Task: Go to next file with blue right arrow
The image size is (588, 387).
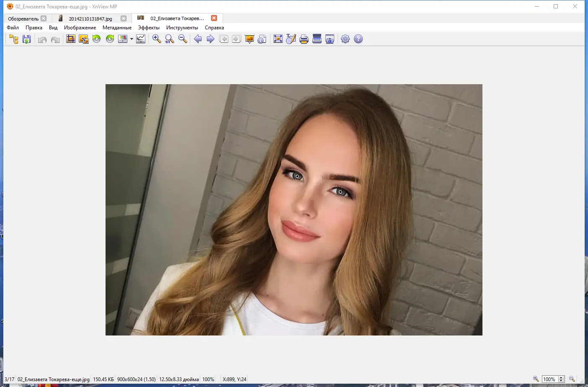Action: point(211,39)
